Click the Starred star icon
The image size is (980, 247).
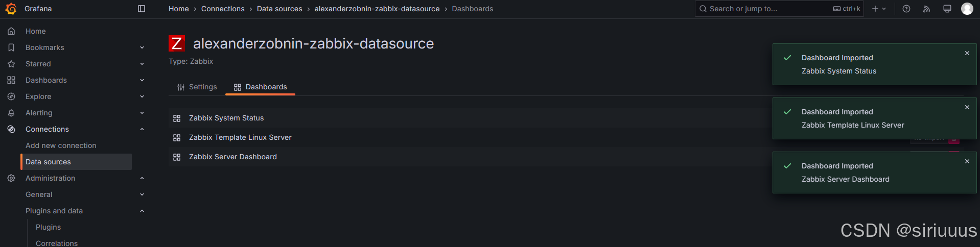coord(11,64)
